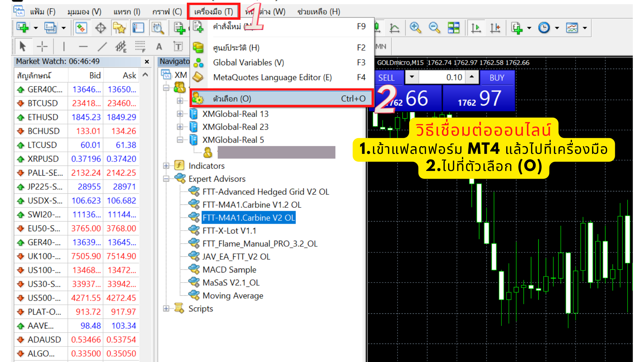644x362 pixels.
Task: Select the Cursor arrow tool
Action: pos(23,47)
